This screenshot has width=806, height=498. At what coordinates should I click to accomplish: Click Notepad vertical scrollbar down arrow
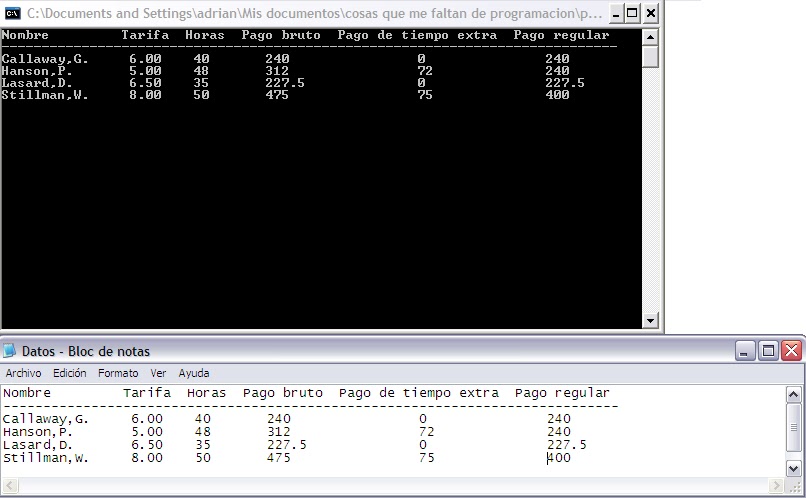click(x=793, y=469)
